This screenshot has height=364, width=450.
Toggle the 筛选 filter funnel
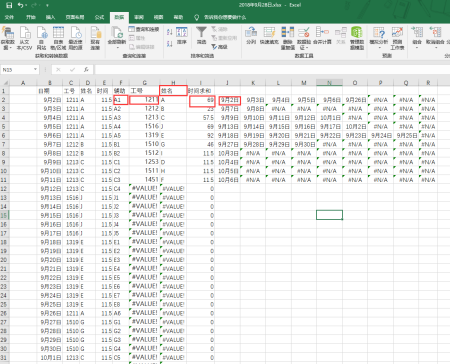(x=201, y=36)
